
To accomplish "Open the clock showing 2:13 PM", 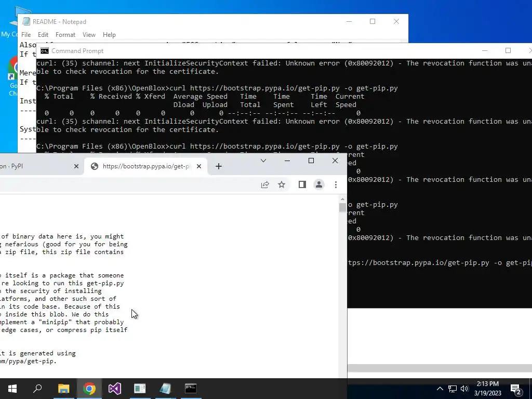I will [x=487, y=389].
